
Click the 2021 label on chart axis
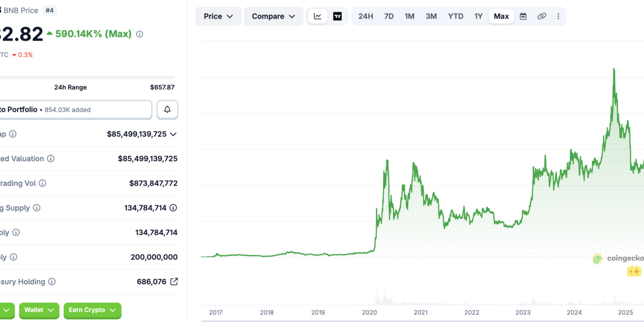(421, 312)
